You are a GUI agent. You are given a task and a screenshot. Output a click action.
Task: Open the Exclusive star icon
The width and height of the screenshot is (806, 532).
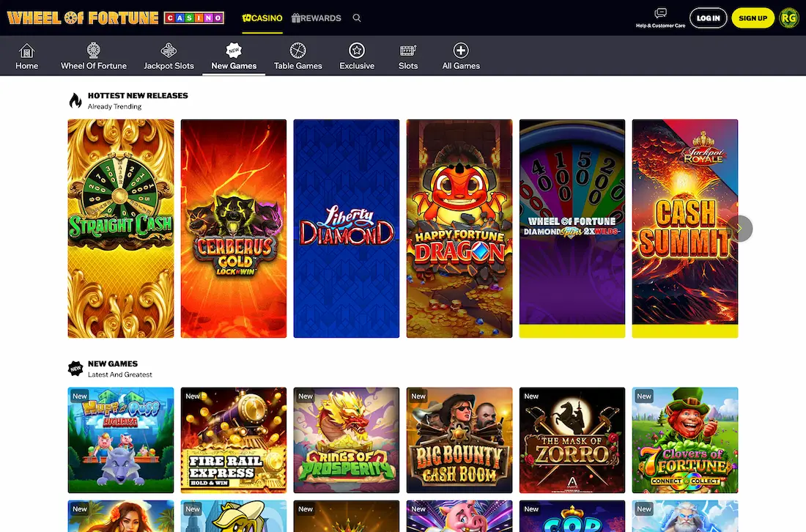point(357,51)
